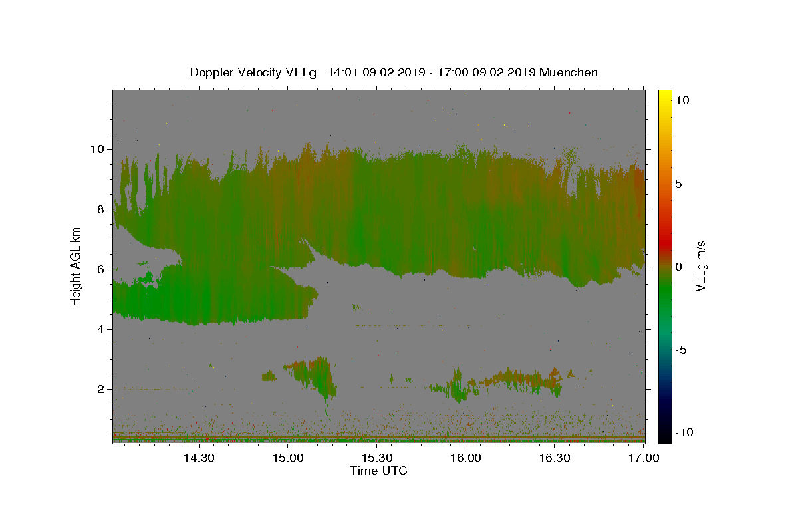Click the 15:00 time tick label

[287, 458]
